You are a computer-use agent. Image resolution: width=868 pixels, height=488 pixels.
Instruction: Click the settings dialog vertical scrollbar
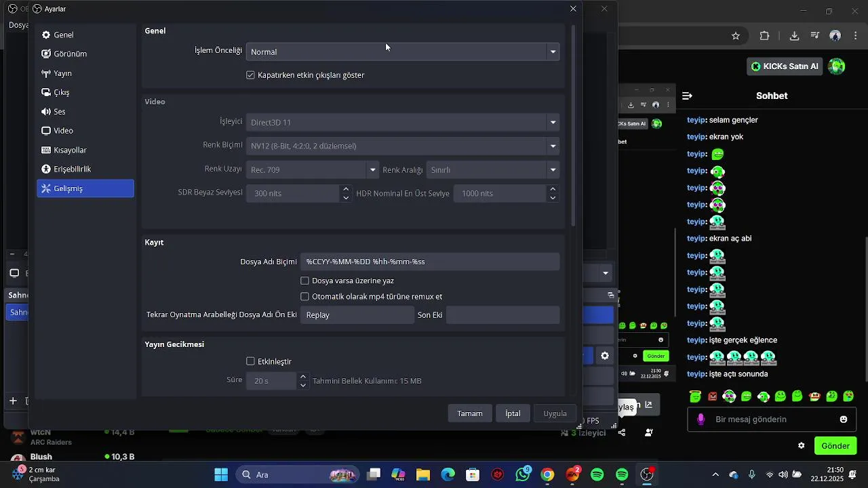574,125
